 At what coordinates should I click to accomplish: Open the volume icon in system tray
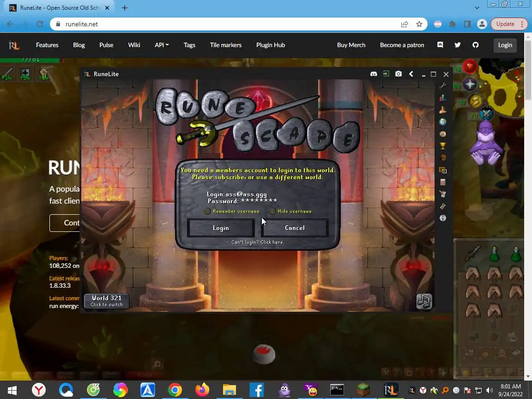click(489, 390)
